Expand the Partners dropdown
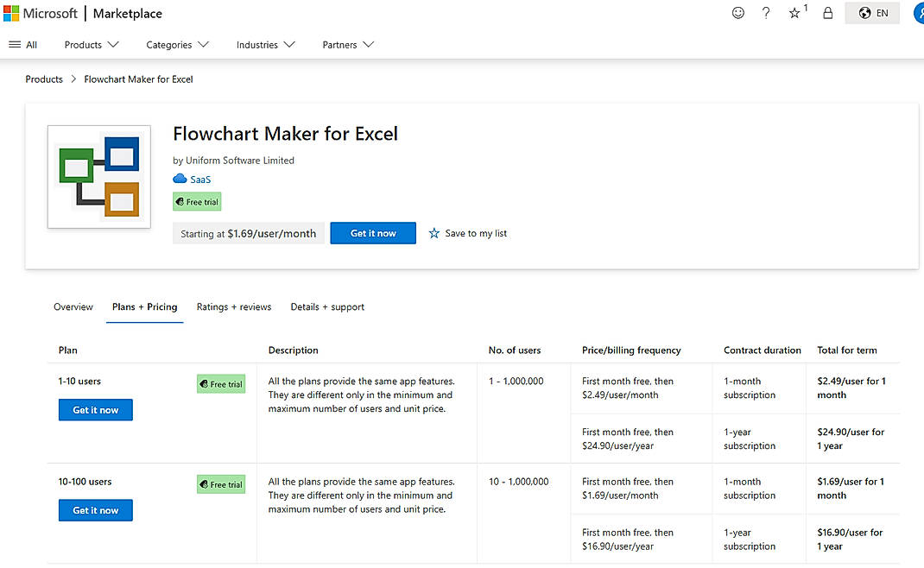This screenshot has height=568, width=924. (348, 45)
